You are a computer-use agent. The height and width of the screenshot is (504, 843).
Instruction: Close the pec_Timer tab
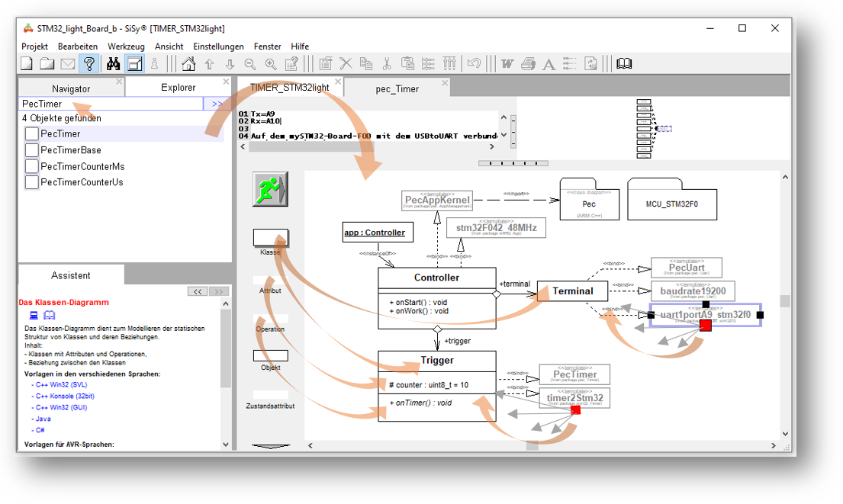(x=445, y=83)
